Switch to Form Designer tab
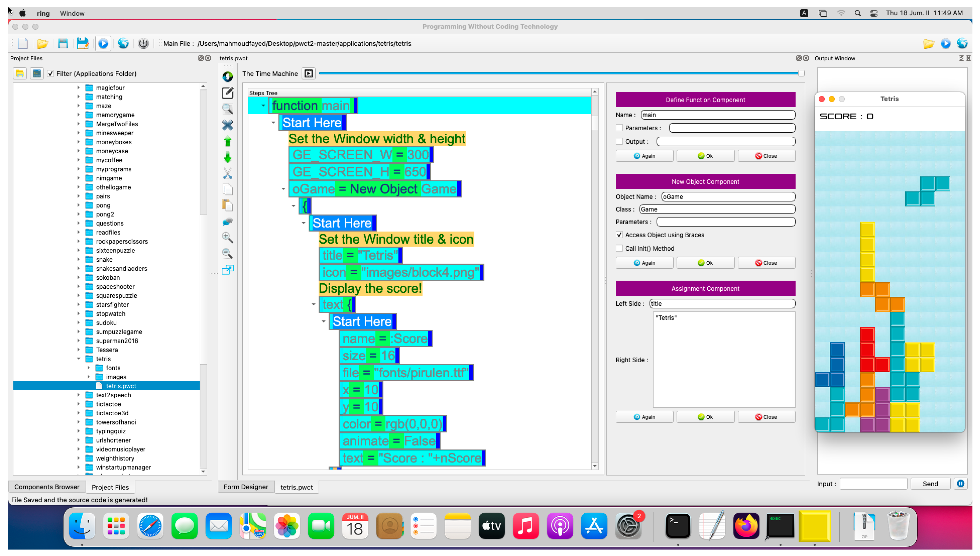The height and width of the screenshot is (556, 980). pyautogui.click(x=246, y=487)
